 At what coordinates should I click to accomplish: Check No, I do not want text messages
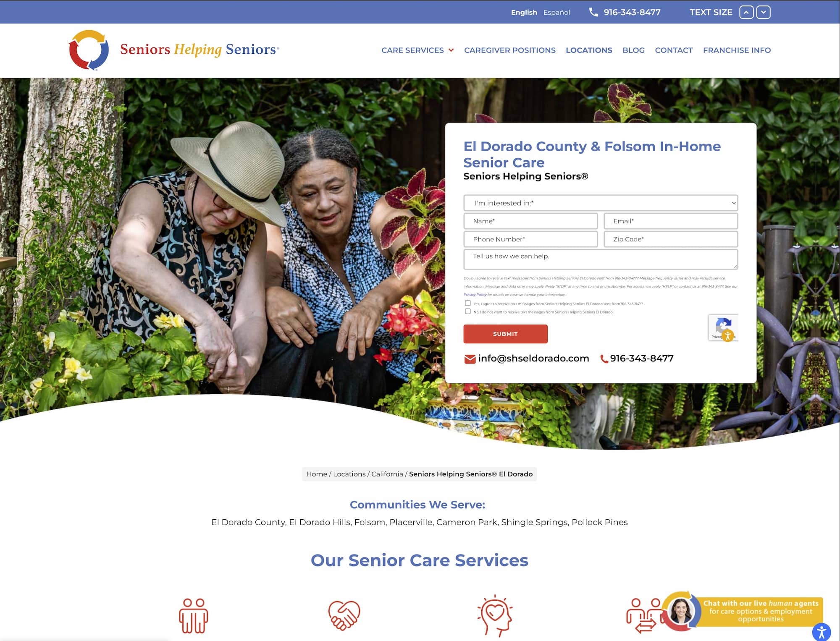[467, 311]
